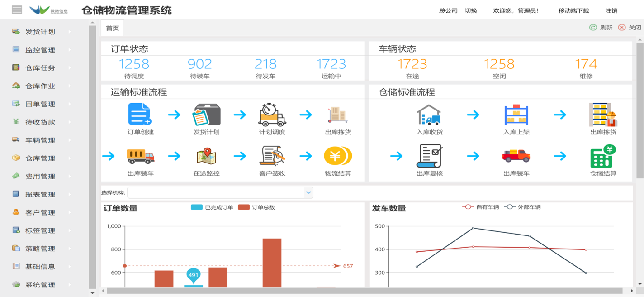Image resolution: width=644 pixels, height=297 pixels.
Task: Select the 入库上架 shelf icon
Action: tap(516, 115)
